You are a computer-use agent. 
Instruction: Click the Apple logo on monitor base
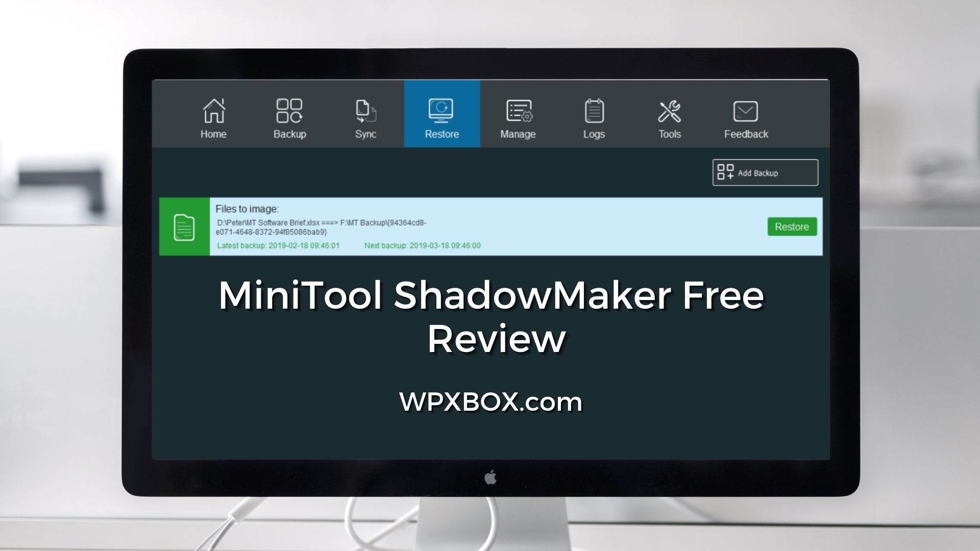pyautogui.click(x=489, y=477)
